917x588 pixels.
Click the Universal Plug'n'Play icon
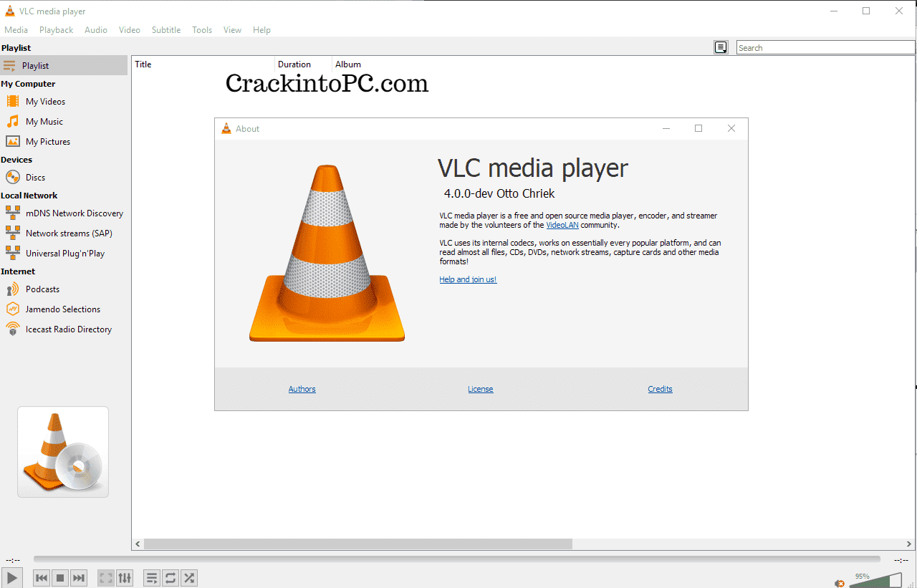tap(12, 253)
